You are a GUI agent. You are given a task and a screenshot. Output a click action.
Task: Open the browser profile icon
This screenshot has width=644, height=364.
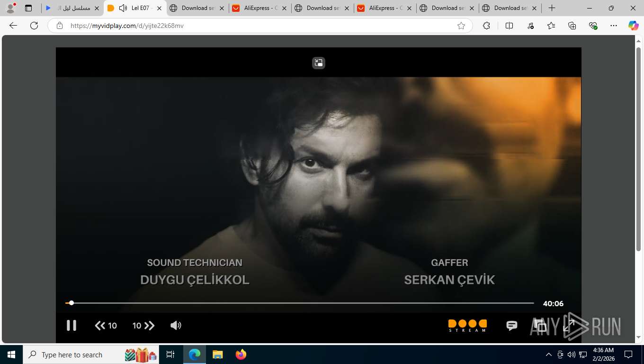point(10,8)
